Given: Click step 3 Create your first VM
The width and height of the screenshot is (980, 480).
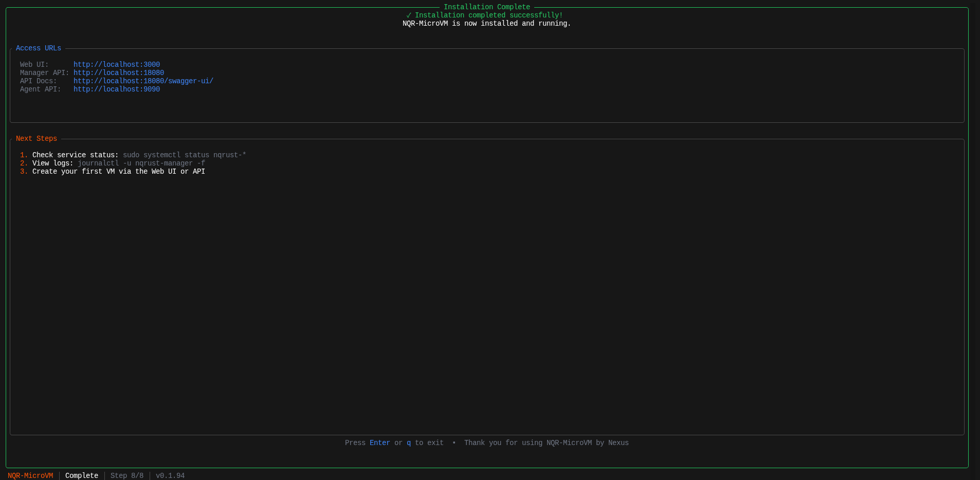Looking at the screenshot, I should 118,172.
